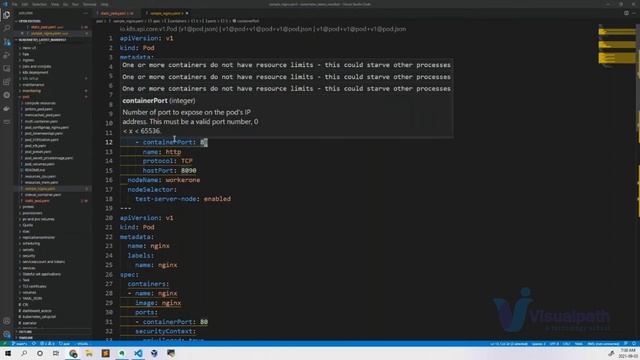
Task: Click the 'enabled' value on line 18
Action: (217, 199)
